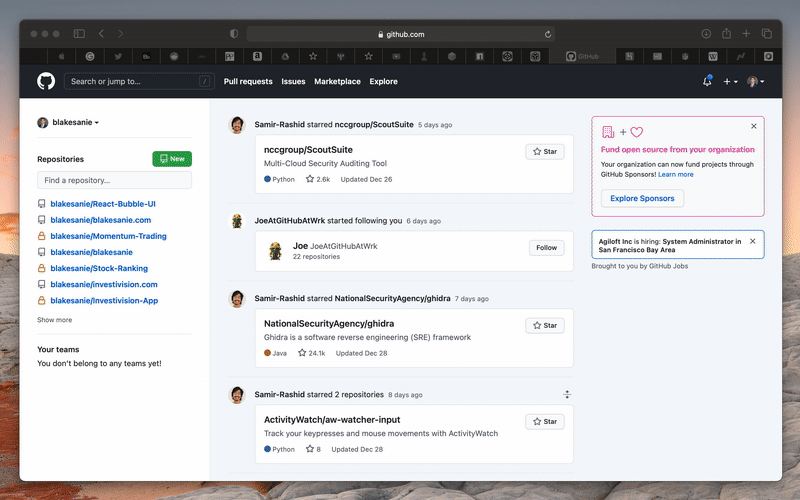Viewport: 800px width, 500px height.
Task: Open Joe JoeAtGitHubAtWrk profile name
Action: (x=335, y=246)
